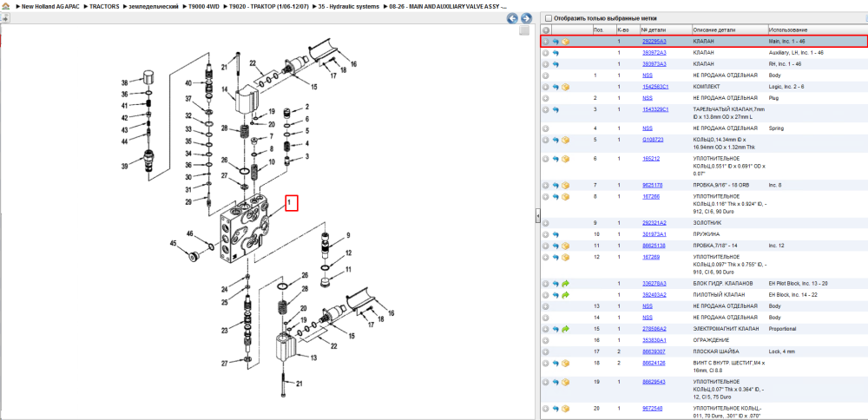Click the panel pin icon above the diagram

click(3, 18)
